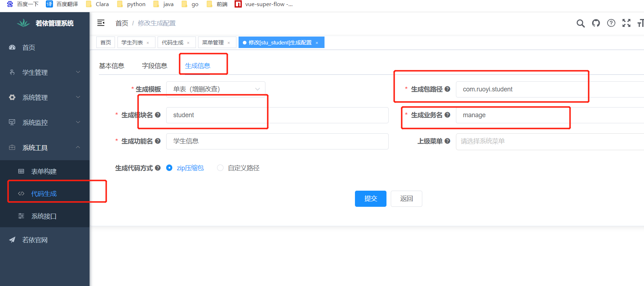Click help icon next to 生成代码方式
644x286 pixels.
(x=158, y=168)
